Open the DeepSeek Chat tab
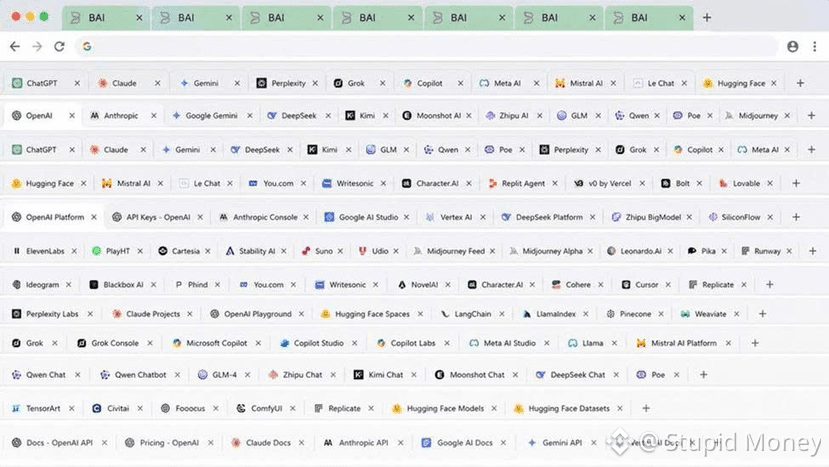The width and height of the screenshot is (829, 467). point(577,374)
